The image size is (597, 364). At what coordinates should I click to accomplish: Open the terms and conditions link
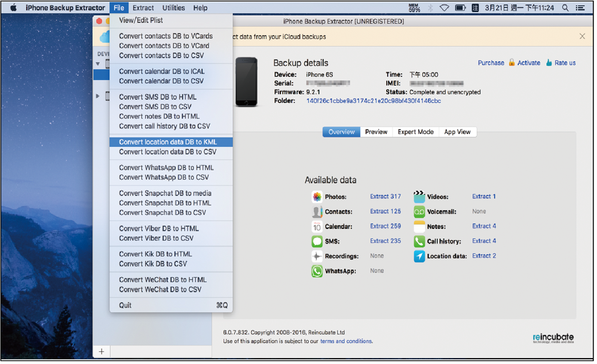[x=346, y=341]
